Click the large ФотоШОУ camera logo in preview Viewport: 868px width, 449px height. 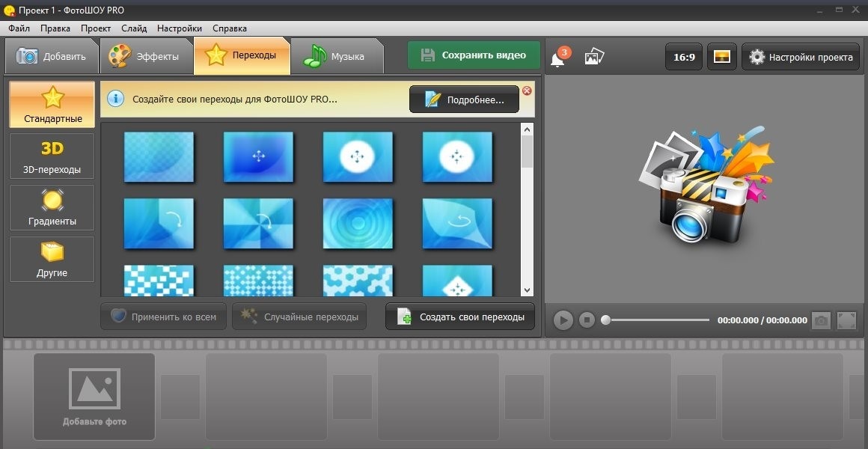coord(707,186)
